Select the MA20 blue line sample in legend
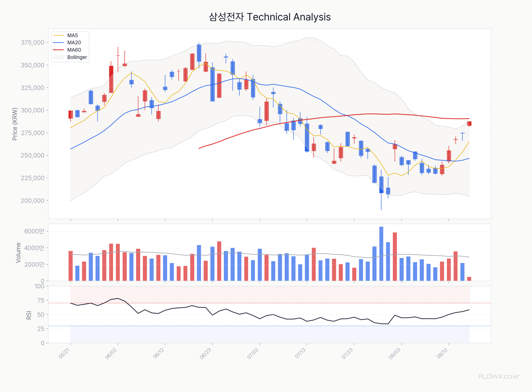532x392 pixels. (58, 43)
